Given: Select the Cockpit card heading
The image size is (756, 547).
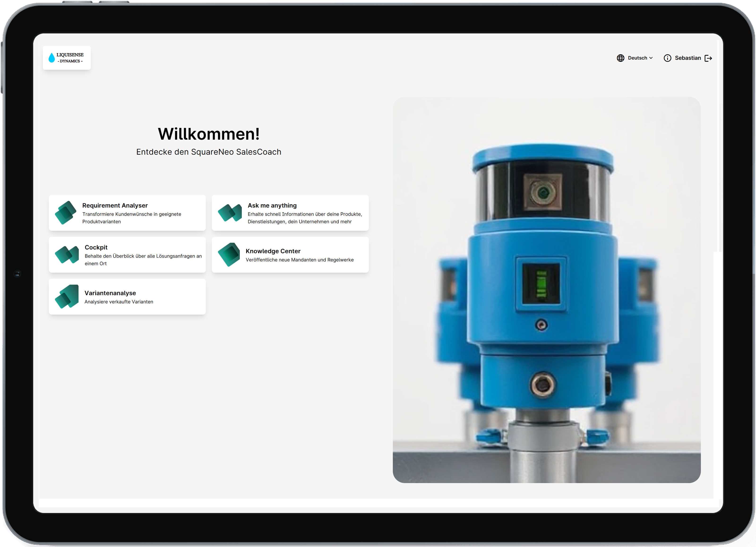Looking at the screenshot, I should click(x=96, y=247).
